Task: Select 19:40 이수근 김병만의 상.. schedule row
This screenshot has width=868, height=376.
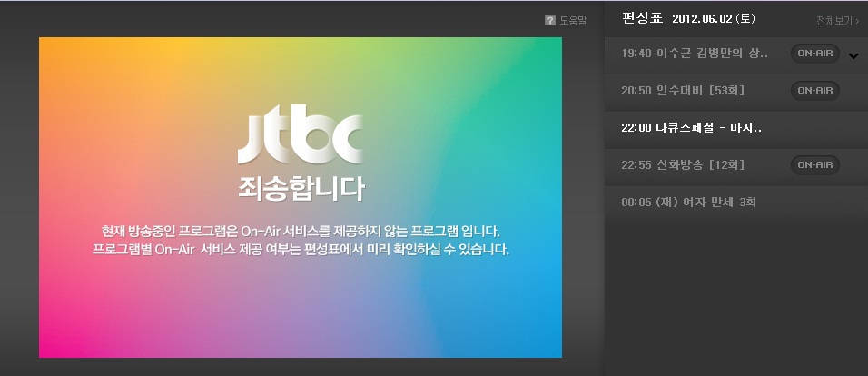Action: [x=736, y=55]
